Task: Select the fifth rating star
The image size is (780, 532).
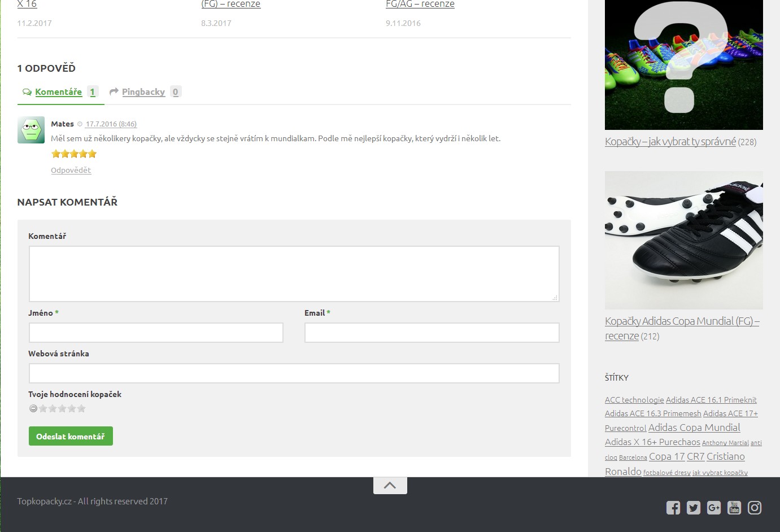Action: (x=81, y=408)
